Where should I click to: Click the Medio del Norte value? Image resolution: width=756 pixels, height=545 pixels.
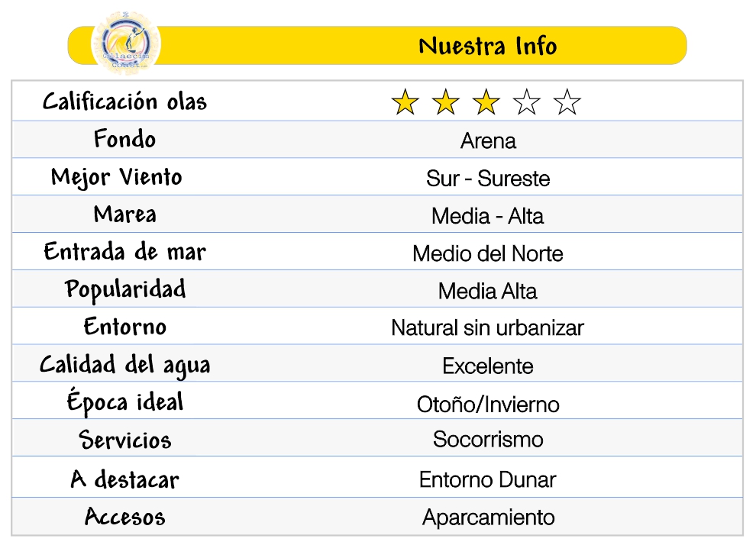point(488,253)
